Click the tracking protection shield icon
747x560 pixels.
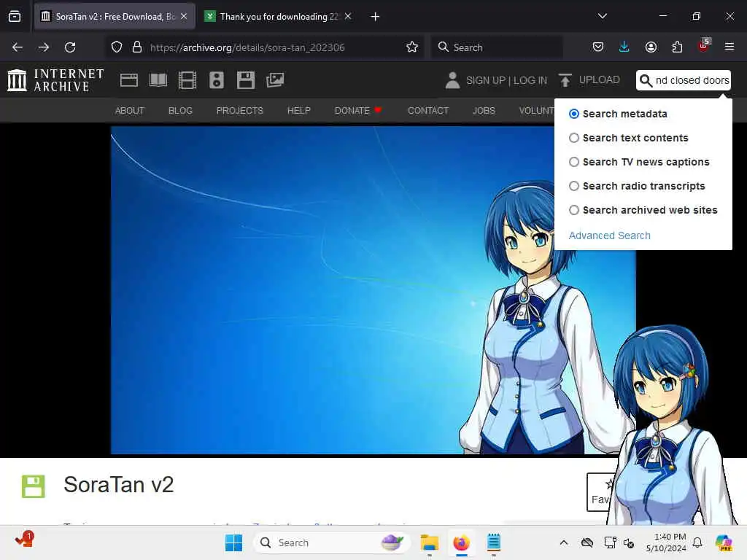[x=117, y=47]
